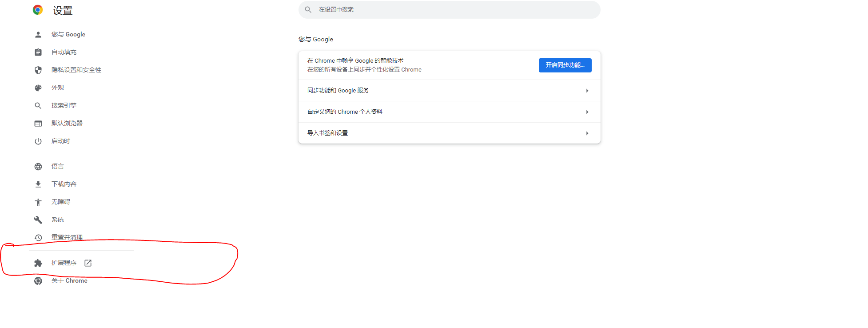868x328 pixels.
Task: Click the 您与 Google section heading
Action: (316, 39)
